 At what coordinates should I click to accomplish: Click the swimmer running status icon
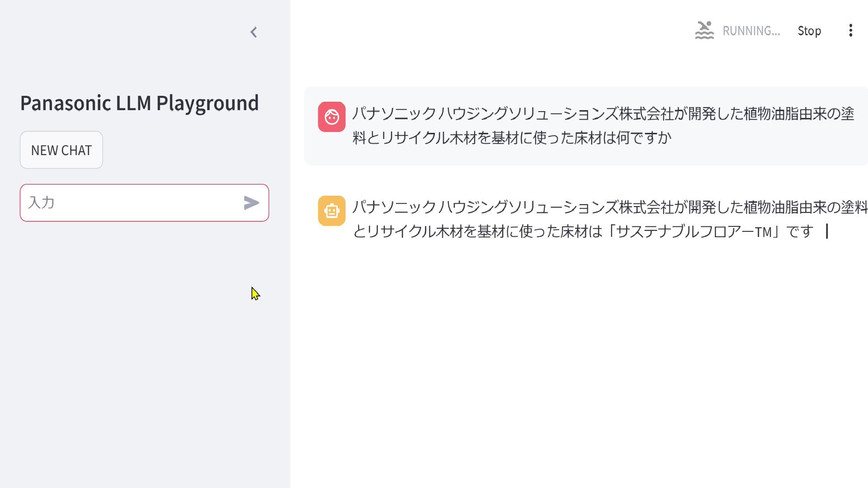704,30
